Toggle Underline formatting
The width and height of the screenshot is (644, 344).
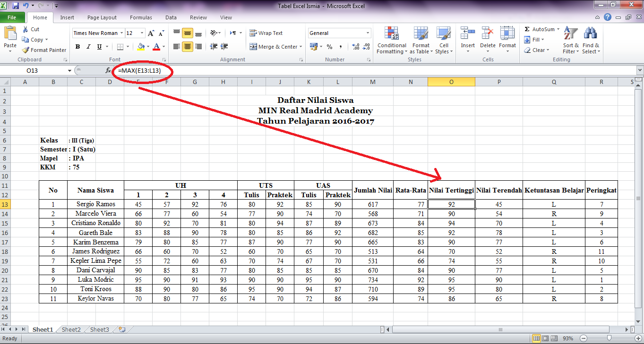99,47
